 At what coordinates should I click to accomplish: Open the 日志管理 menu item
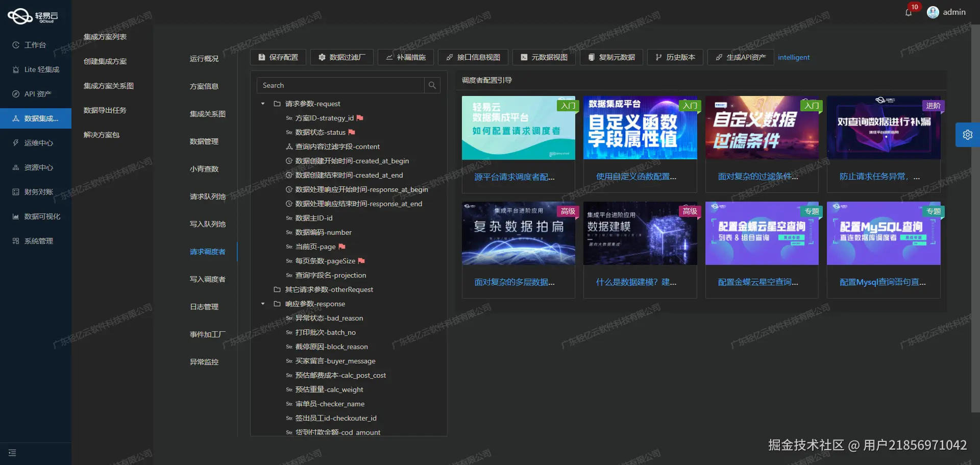[x=204, y=306]
